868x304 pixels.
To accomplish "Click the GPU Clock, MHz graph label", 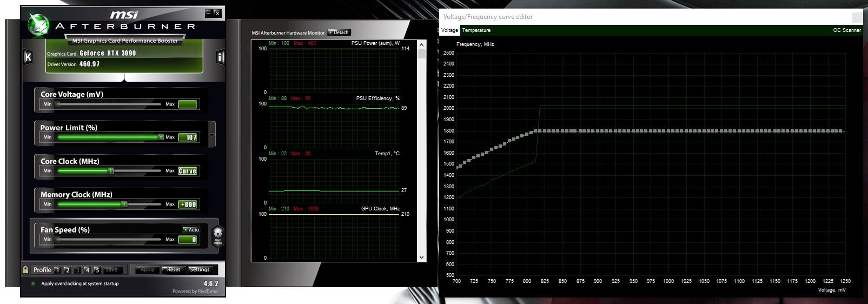I will (380, 209).
